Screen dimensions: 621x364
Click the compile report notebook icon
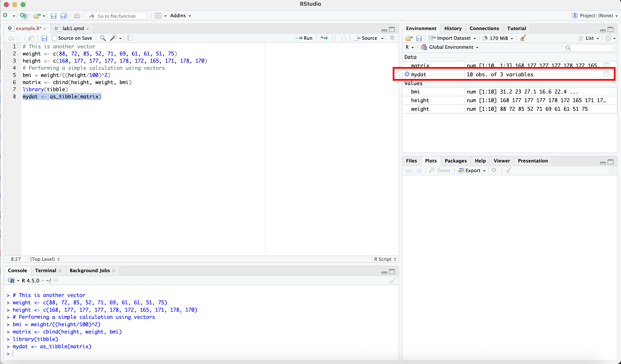[130, 38]
